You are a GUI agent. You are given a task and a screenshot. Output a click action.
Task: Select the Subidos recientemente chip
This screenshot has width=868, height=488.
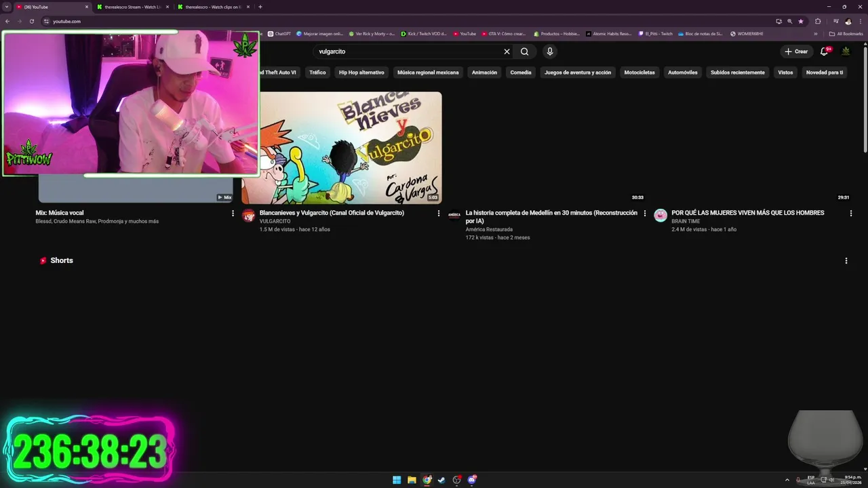(x=738, y=73)
